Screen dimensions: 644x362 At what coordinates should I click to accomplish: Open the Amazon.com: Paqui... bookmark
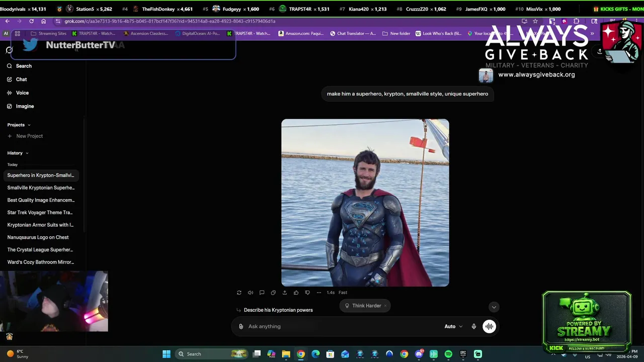pyautogui.click(x=301, y=34)
